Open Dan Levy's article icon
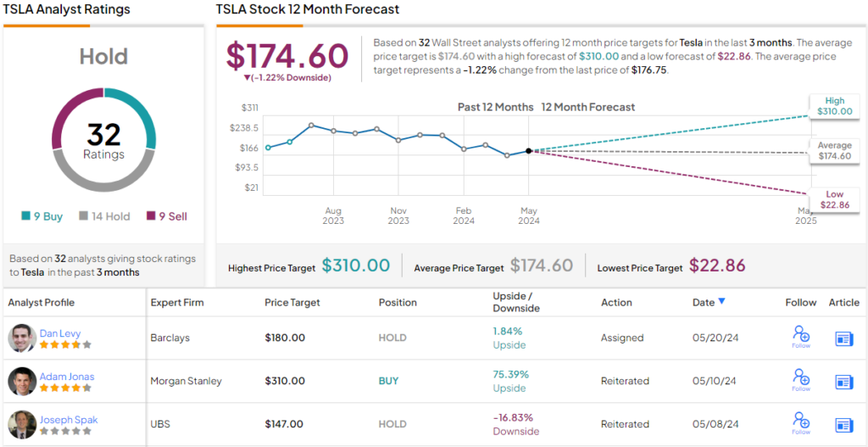This screenshot has height=447, width=868. click(843, 338)
